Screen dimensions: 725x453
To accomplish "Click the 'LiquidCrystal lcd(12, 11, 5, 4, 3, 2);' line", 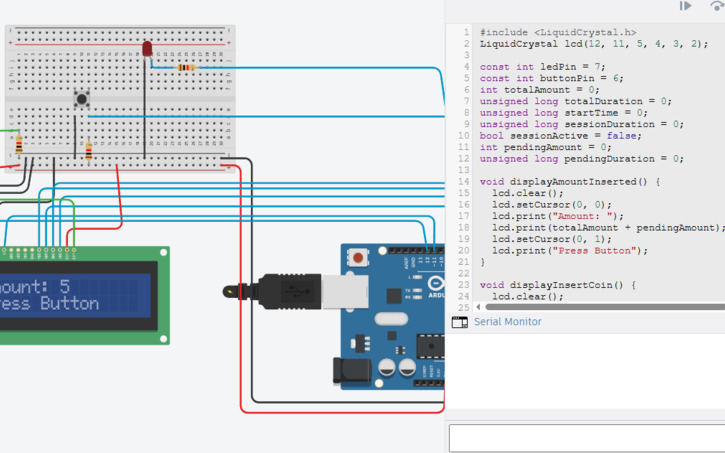I will (594, 44).
